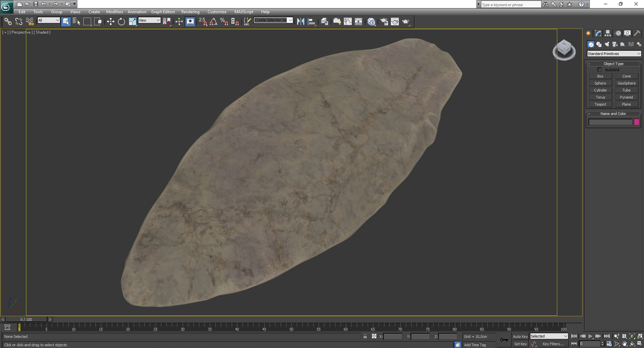Activate Select and Rotate tool
This screenshot has width=644, height=348.
coord(121,21)
